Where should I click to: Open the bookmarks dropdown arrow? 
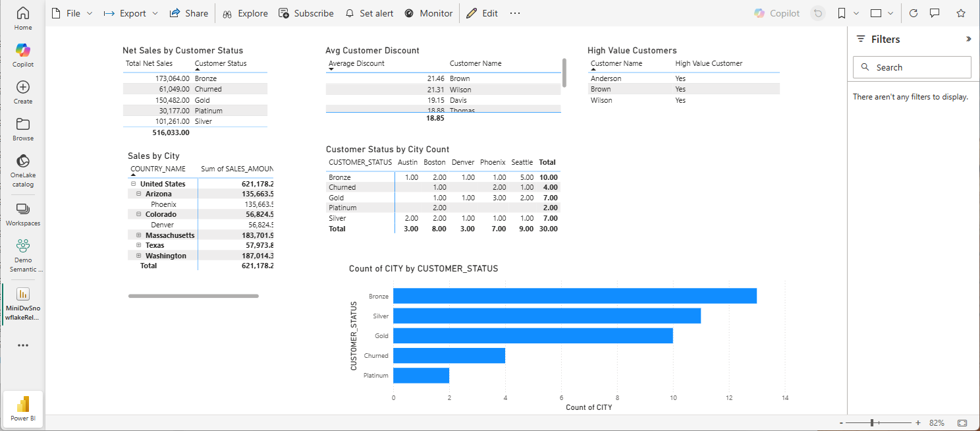[x=856, y=13]
